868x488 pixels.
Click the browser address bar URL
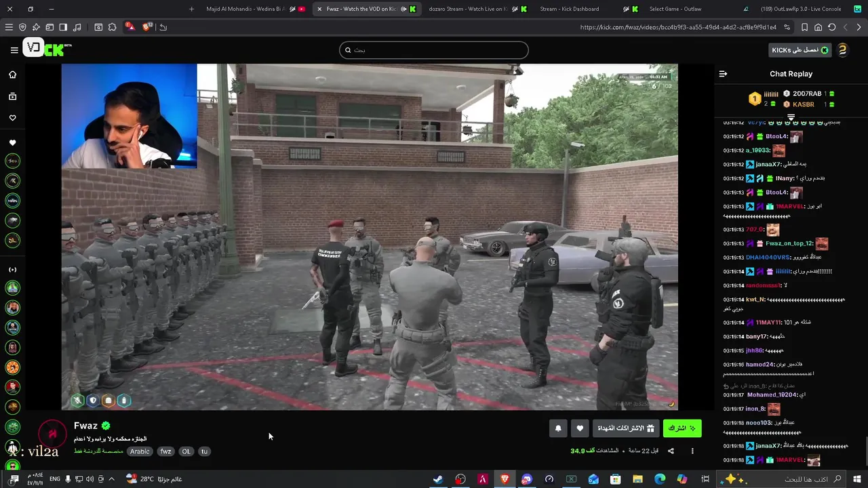(x=678, y=27)
